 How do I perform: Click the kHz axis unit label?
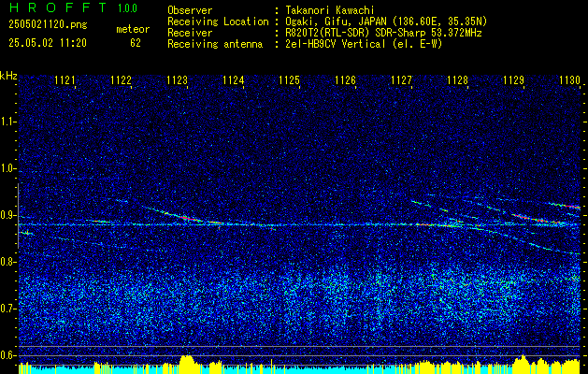8,76
